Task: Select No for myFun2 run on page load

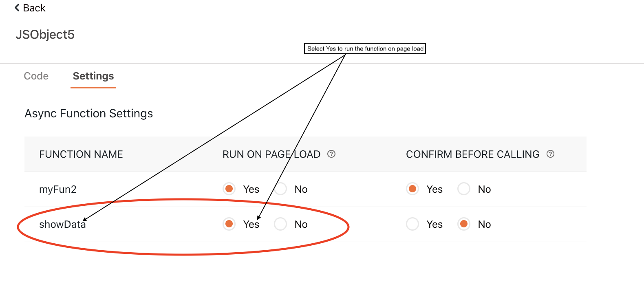Action: pos(280,189)
